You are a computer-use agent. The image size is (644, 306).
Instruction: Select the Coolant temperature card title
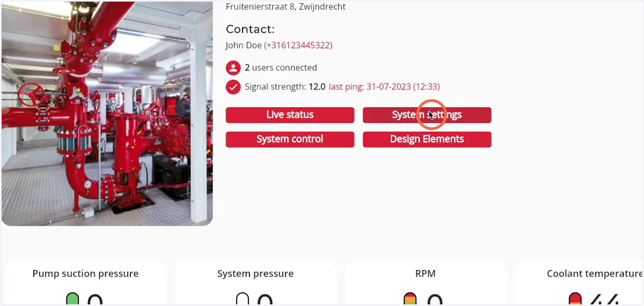[x=595, y=274]
